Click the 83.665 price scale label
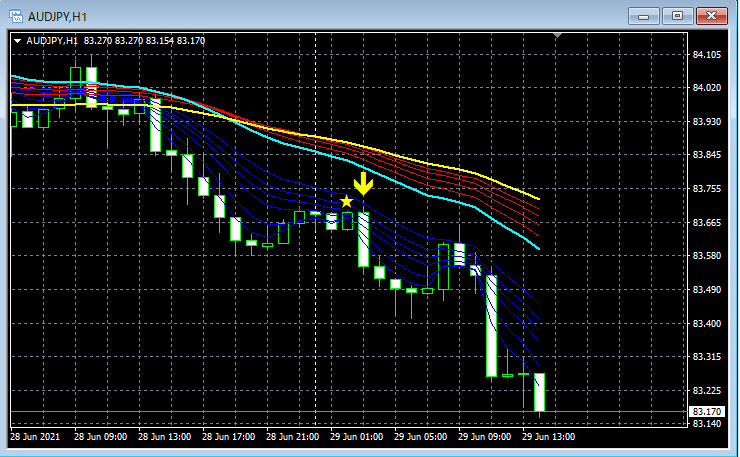This screenshot has width=740, height=457. (x=707, y=222)
